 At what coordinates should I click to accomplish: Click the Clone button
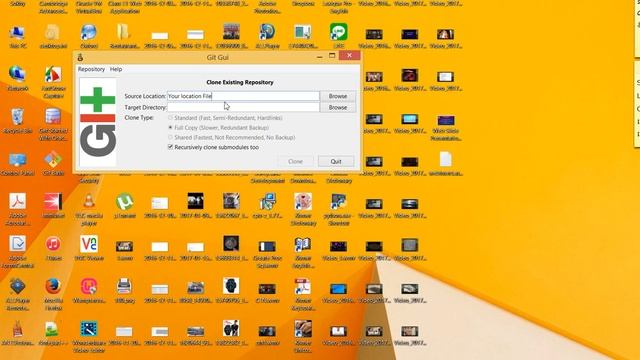click(x=296, y=161)
